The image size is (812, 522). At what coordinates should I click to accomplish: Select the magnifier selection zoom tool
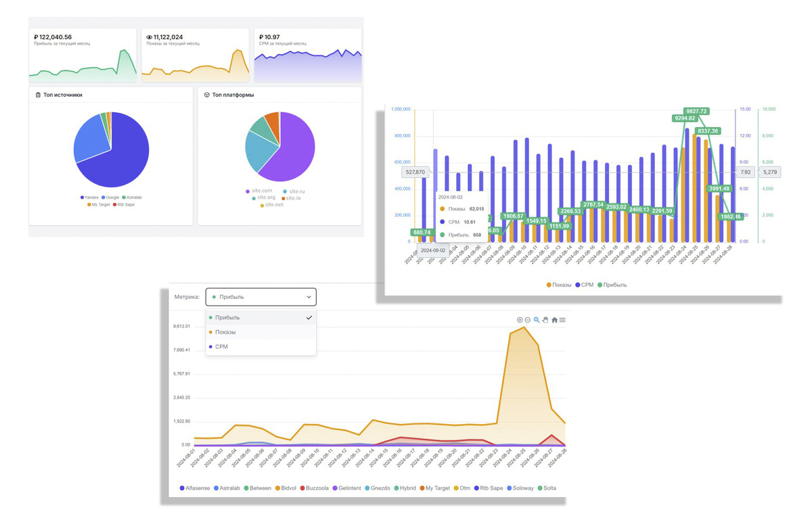click(537, 320)
